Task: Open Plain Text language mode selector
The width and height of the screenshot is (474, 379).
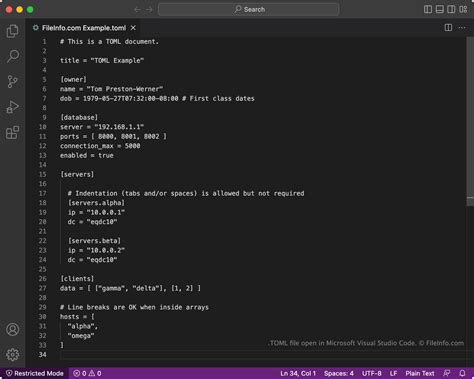Action: [420, 373]
